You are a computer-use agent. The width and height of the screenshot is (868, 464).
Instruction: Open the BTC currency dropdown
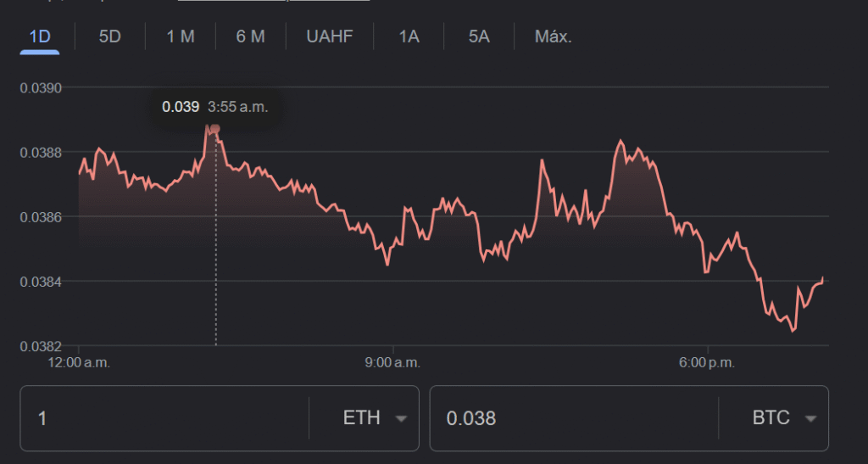point(784,418)
